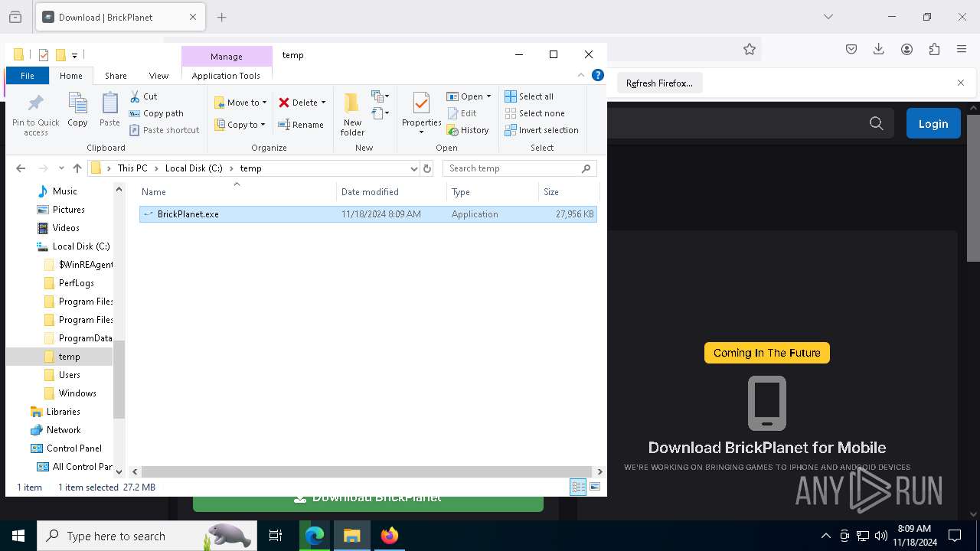Open Firefox account icon

pos(906,49)
